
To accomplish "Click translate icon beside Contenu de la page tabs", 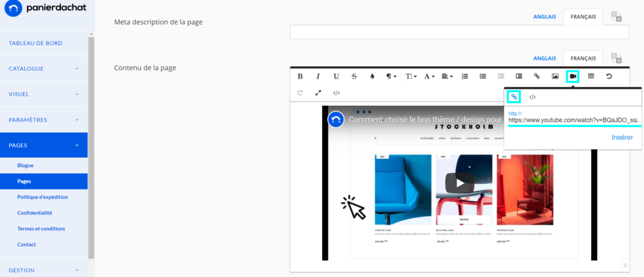I will (616, 59).
